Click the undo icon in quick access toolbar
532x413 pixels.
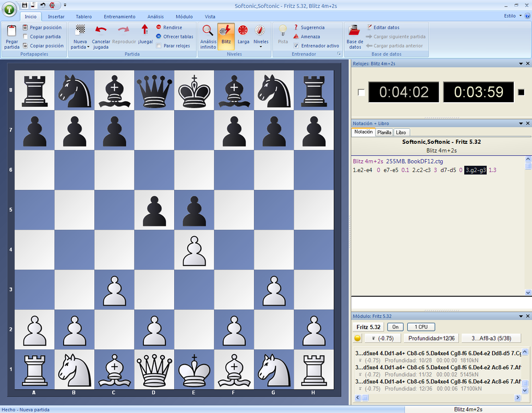(x=43, y=5)
